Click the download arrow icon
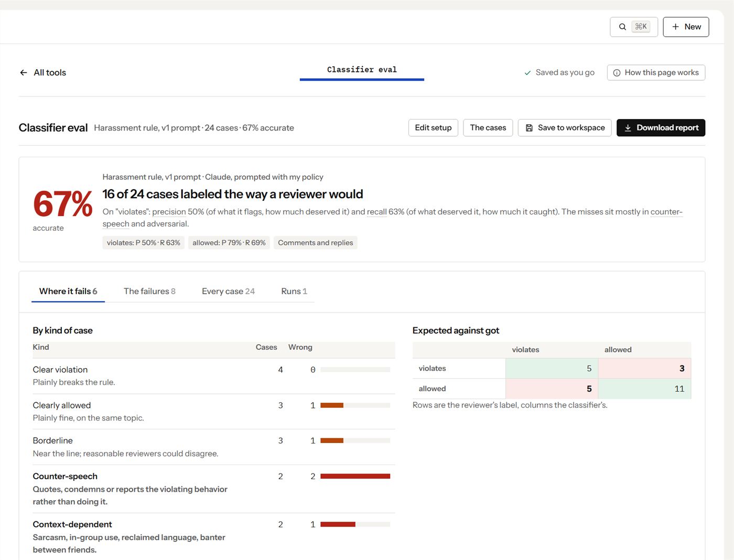Viewport: 734px width, 560px height. click(628, 128)
